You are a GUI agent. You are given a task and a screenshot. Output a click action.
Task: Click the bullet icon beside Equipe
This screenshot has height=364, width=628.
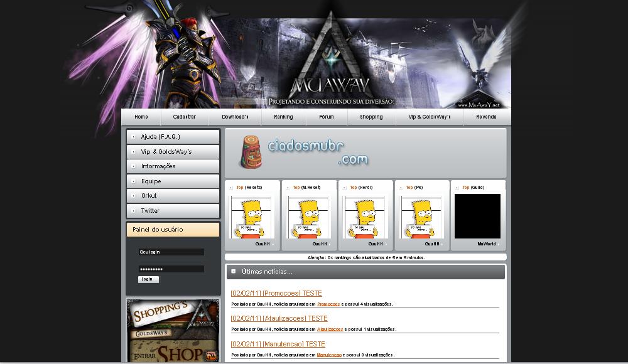tap(133, 181)
